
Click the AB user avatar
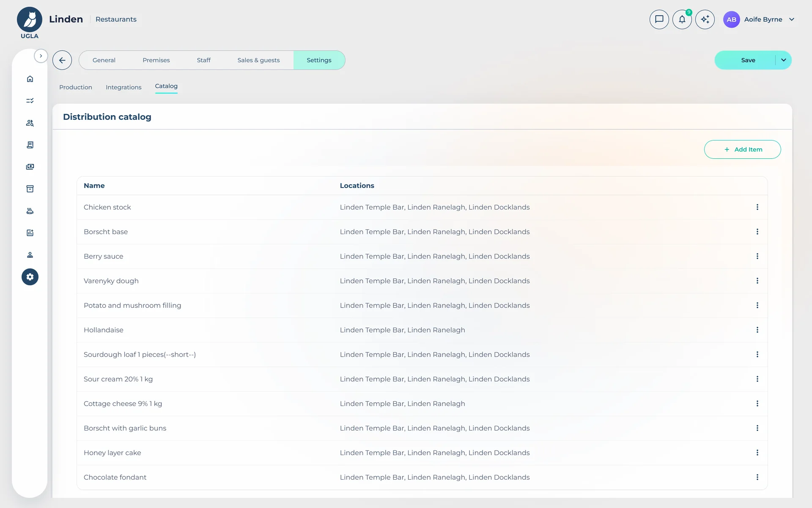click(731, 19)
